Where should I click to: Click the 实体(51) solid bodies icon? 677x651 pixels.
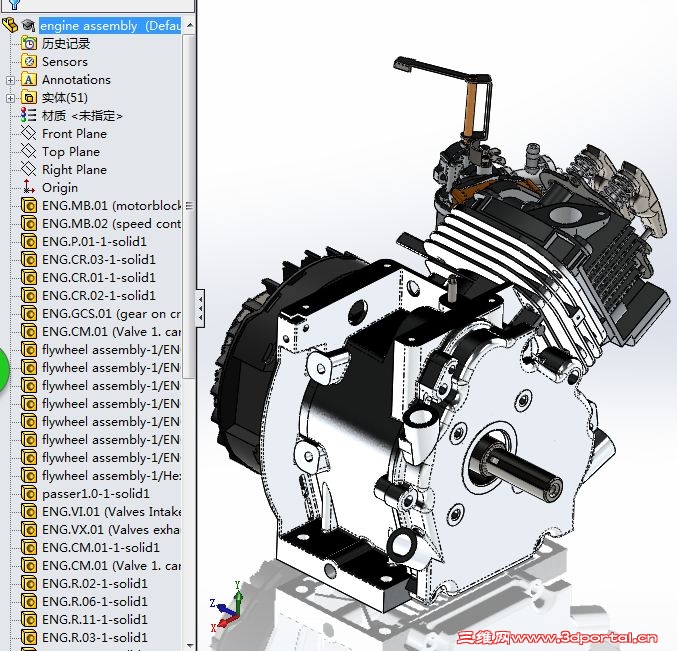(29, 98)
